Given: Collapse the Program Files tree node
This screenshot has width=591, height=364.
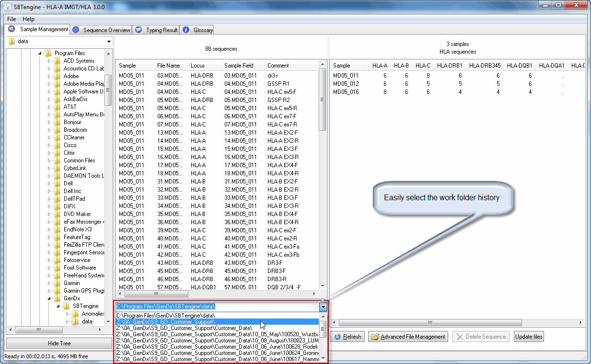Looking at the screenshot, I should click(x=40, y=53).
